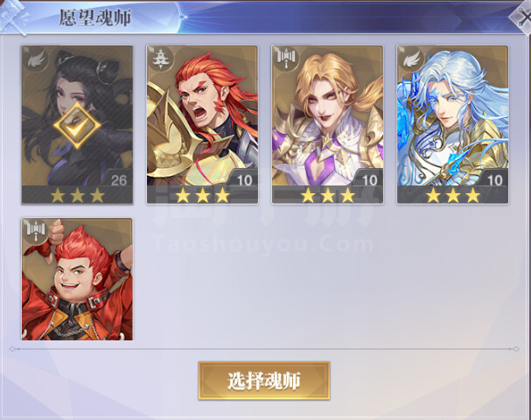Click the three stars under black-haired character
This screenshot has height=420, width=531.
click(78, 195)
